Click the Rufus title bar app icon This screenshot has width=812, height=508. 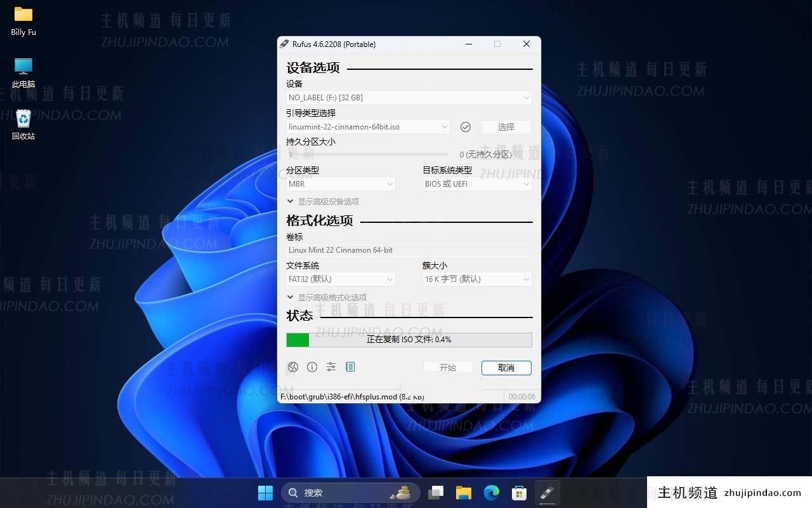coord(284,44)
